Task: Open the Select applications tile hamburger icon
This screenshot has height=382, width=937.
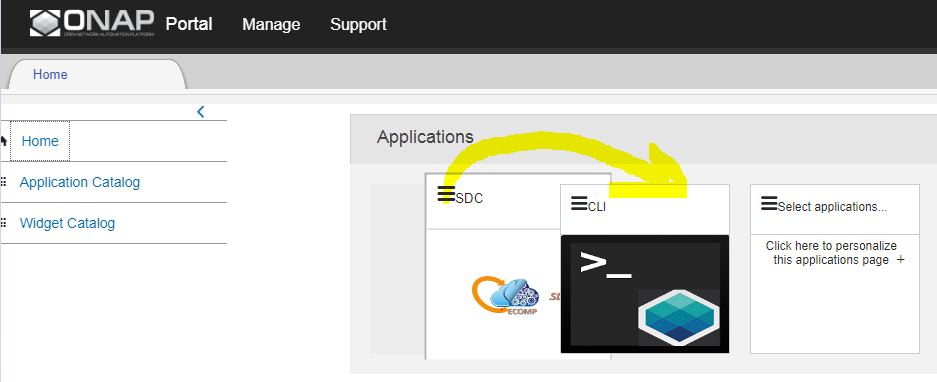Action: tap(769, 203)
